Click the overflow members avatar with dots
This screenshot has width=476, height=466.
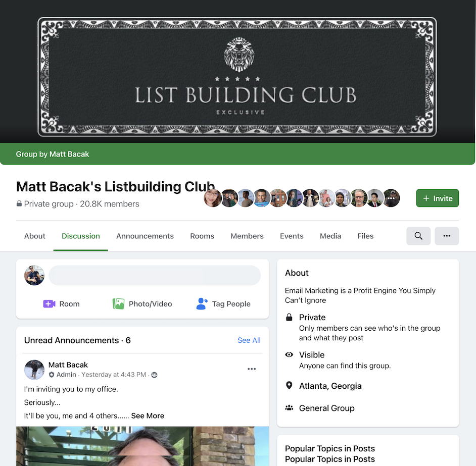[x=391, y=198]
